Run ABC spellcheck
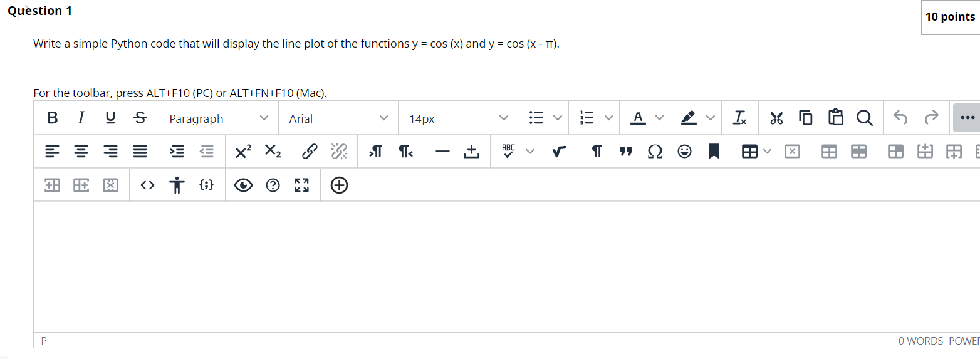The image size is (980, 359). click(x=508, y=152)
